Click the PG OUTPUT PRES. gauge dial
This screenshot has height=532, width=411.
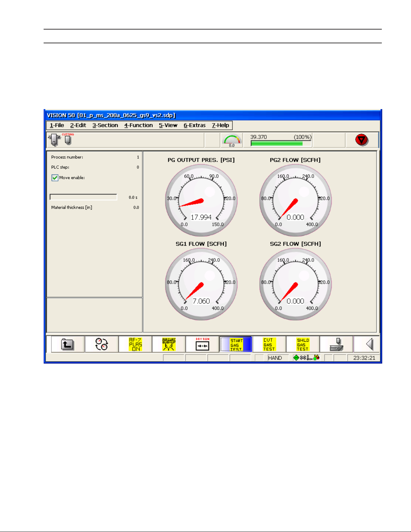pyautogui.click(x=201, y=200)
